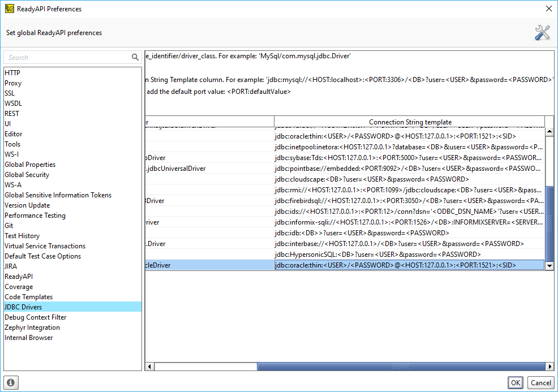The height and width of the screenshot is (392, 558).
Task: Click the horizontal scroll right arrow
Action: tap(550, 367)
